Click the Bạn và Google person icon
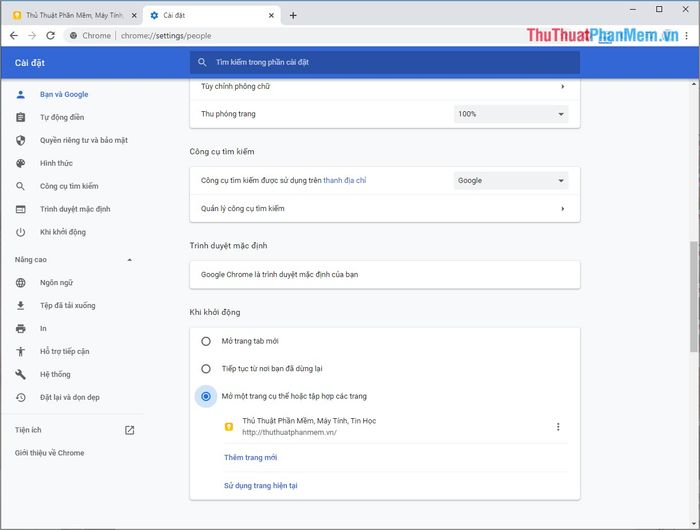Image resolution: width=700 pixels, height=530 pixels. click(21, 95)
